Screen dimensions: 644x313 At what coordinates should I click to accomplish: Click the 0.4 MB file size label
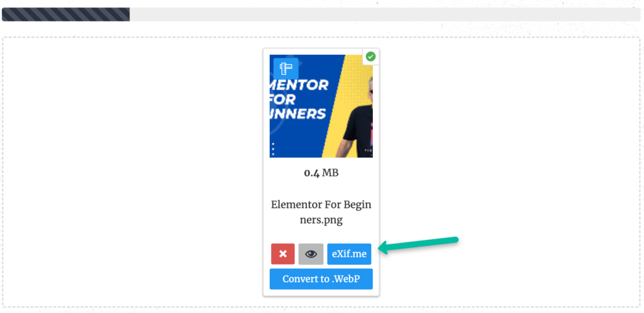coord(321,173)
